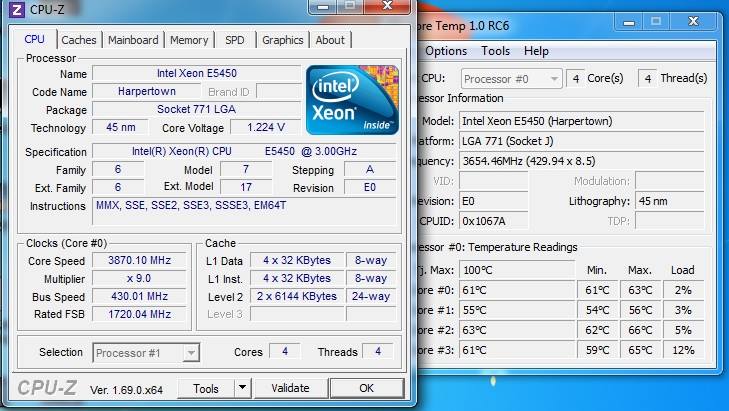Minimize the CPU-Z window
The image size is (729, 411).
click(x=323, y=7)
